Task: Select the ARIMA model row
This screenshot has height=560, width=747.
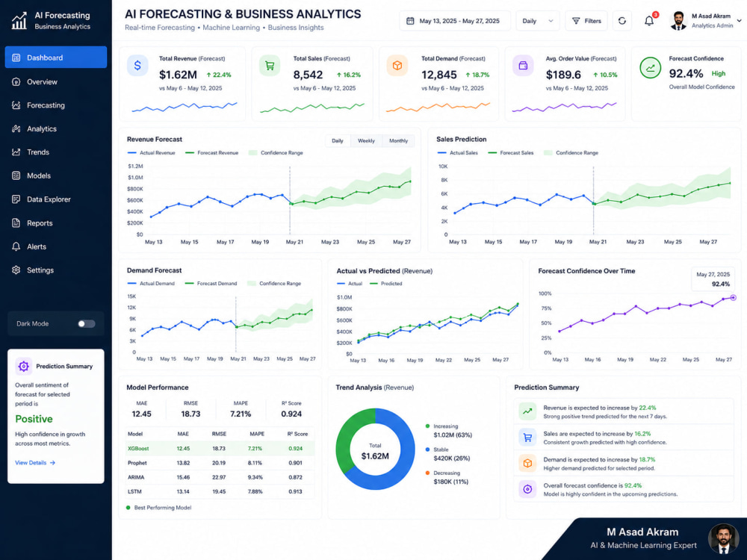Action: pyautogui.click(x=220, y=477)
